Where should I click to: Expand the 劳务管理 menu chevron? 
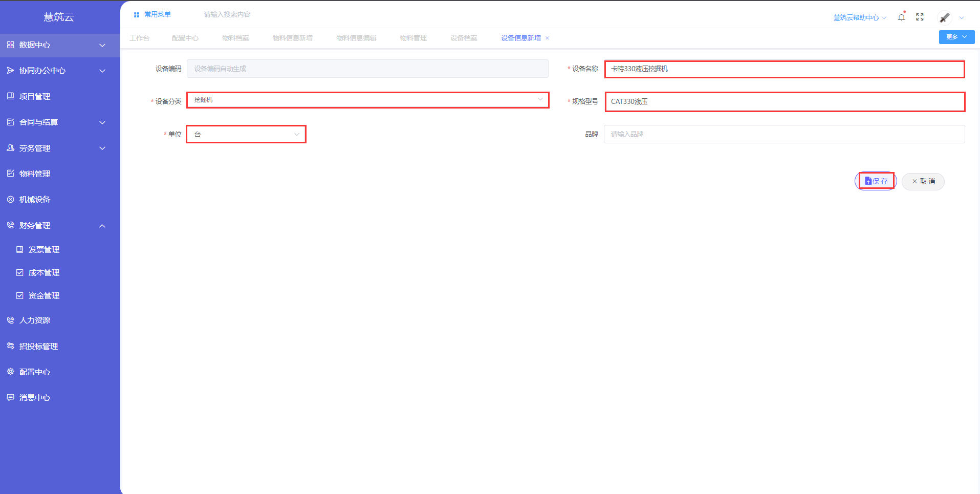[x=102, y=148]
